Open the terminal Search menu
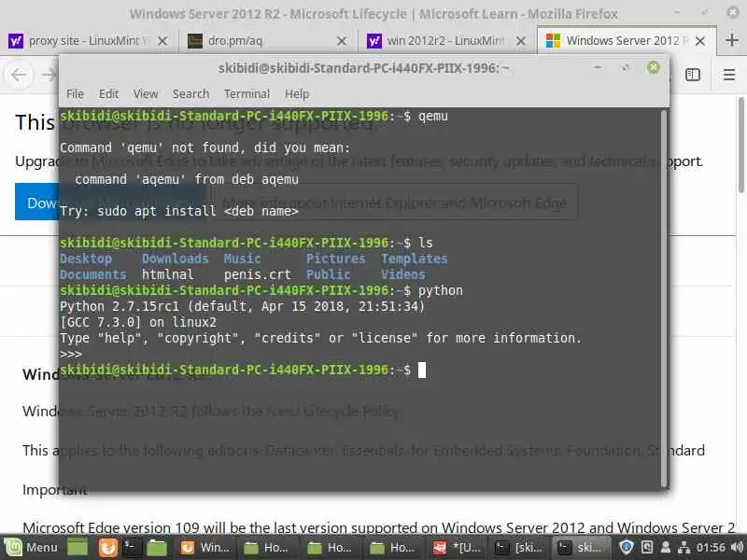 click(190, 94)
